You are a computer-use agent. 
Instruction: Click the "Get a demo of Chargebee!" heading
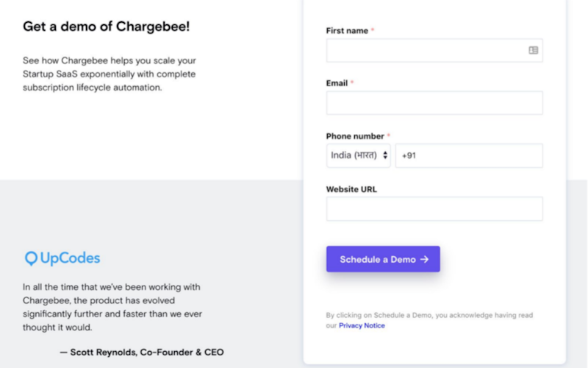[107, 26]
